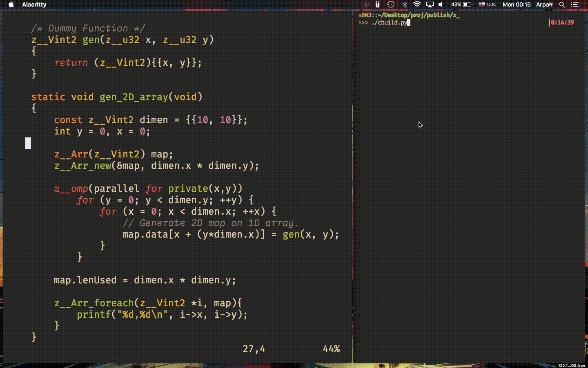The height and width of the screenshot is (368, 588).
Task: Open the Time Machine menu icon
Action: (x=391, y=4)
